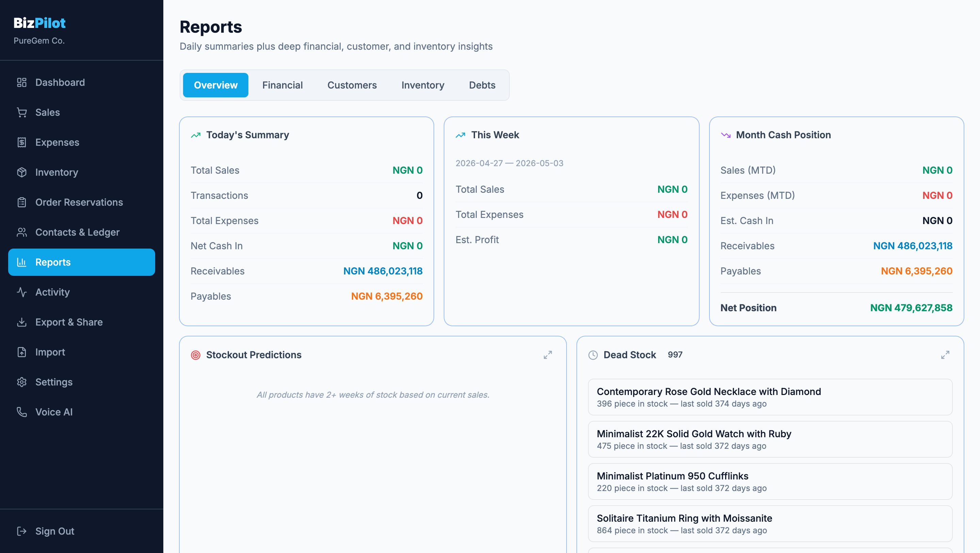Click the Inventory box icon

(x=22, y=172)
